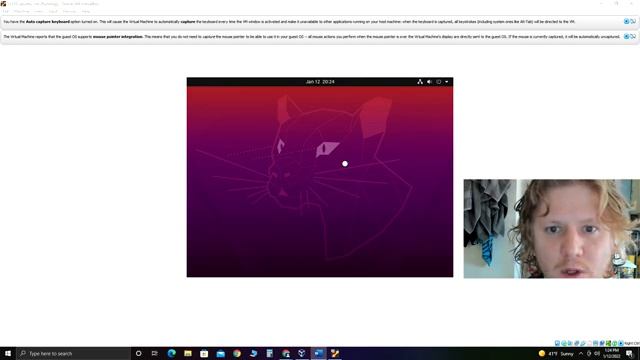640x360 pixels.
Task: Click the Type here to search box
Action: point(73,353)
